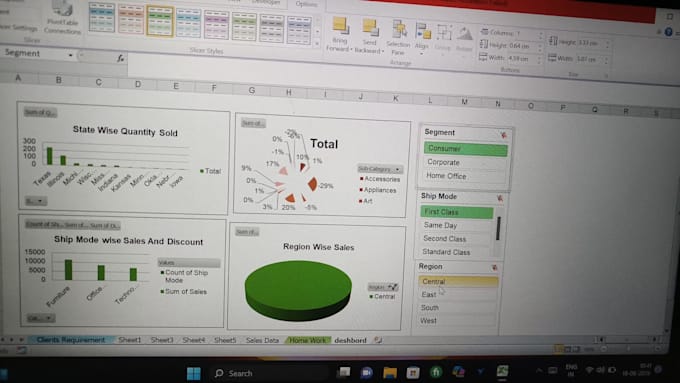The image size is (680, 383).
Task: Open Microsoft Store from taskbar
Action: tap(412, 372)
